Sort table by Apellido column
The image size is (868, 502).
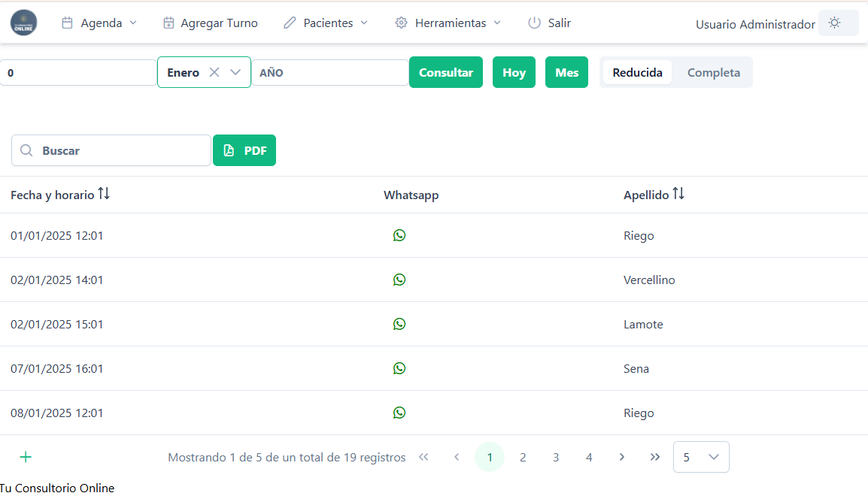(x=678, y=194)
